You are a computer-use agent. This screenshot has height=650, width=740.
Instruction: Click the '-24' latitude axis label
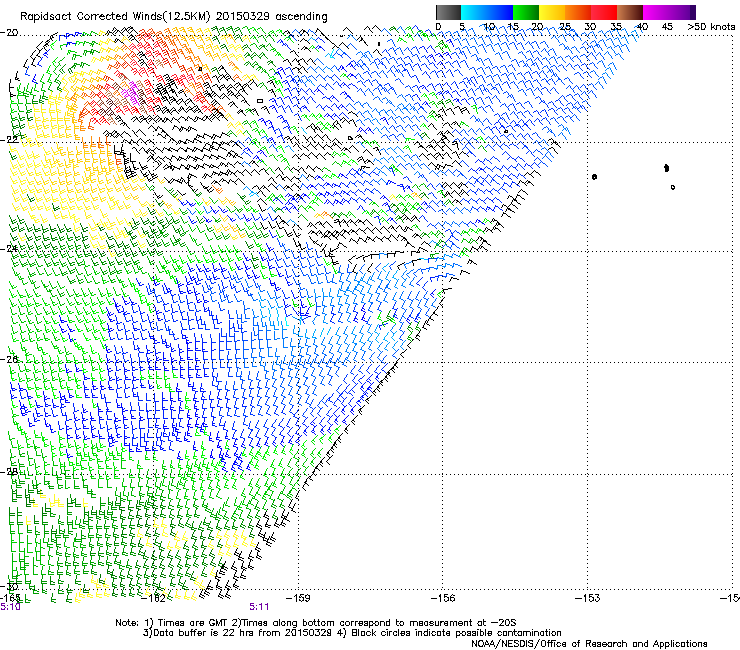[9, 248]
